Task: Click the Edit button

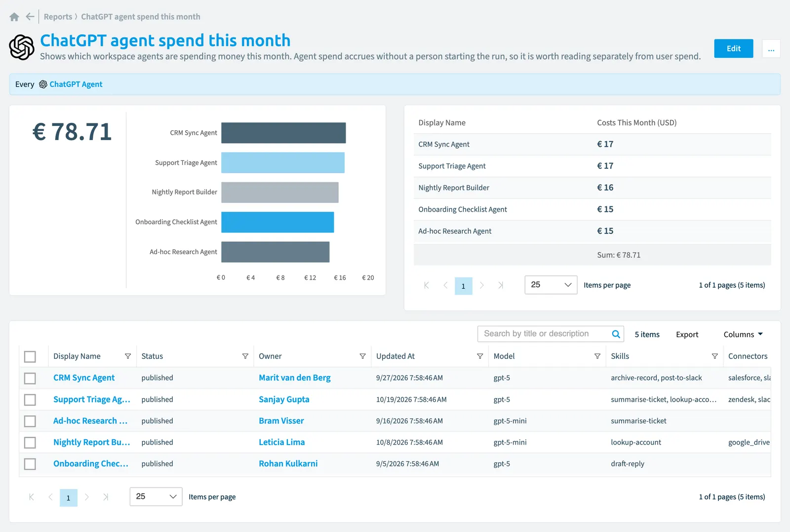Action: (x=734, y=48)
